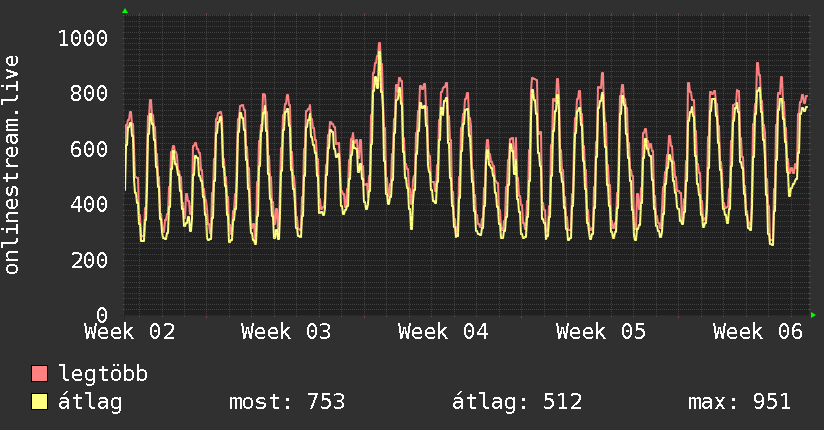This screenshot has height=430, width=824.
Task: Click the onlinestream.live vertical axis title
Action: [12, 165]
